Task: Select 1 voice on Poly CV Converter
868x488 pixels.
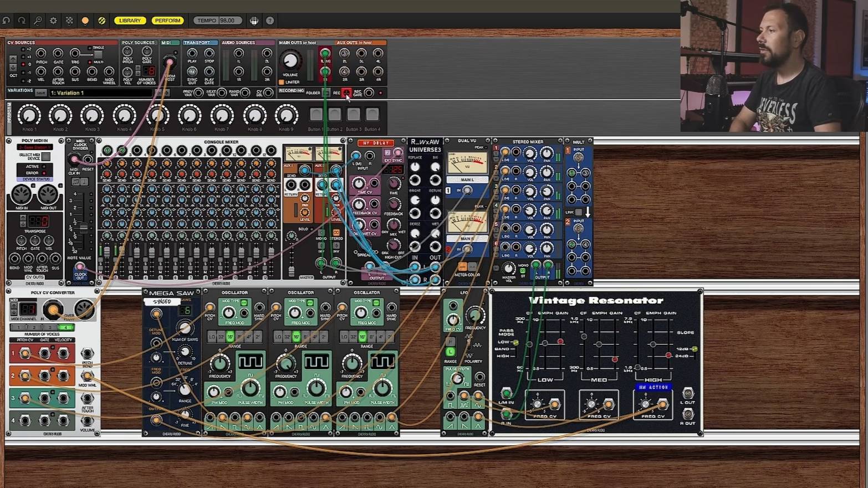Action: pos(18,327)
